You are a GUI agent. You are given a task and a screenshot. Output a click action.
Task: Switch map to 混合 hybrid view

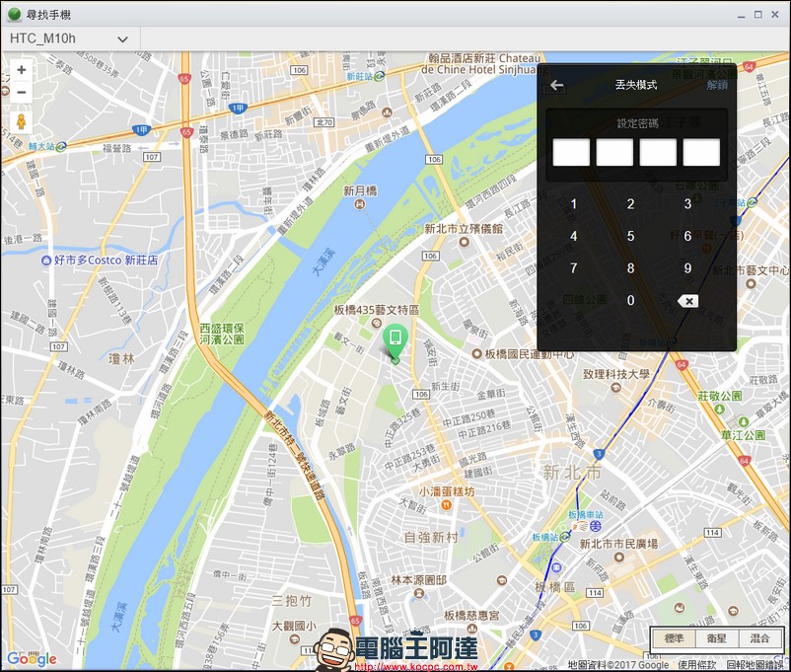point(759,638)
